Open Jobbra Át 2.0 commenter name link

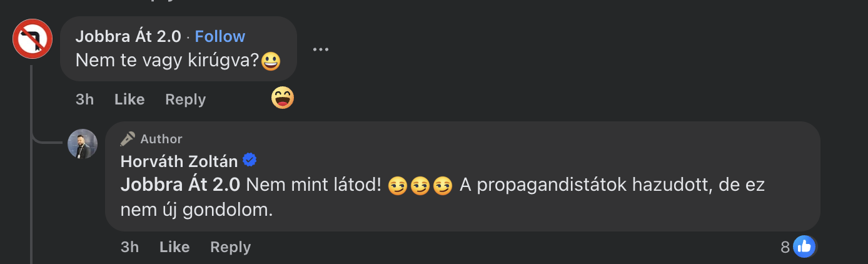coord(128,36)
